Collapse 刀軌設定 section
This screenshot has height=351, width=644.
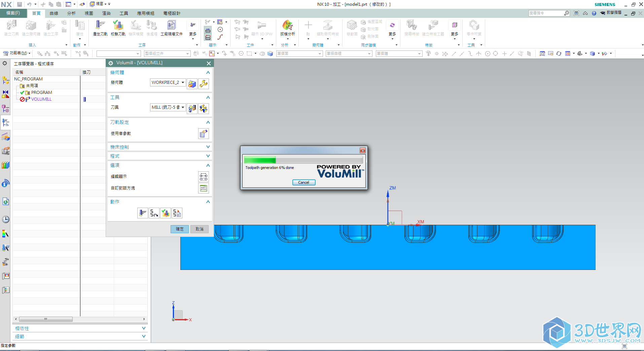208,122
